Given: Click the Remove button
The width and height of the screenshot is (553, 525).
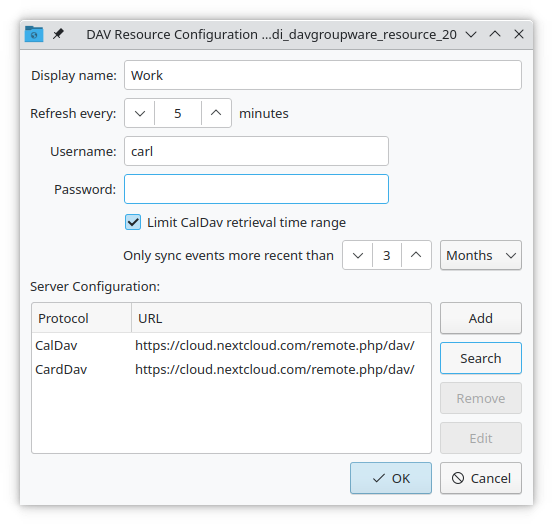Looking at the screenshot, I should point(481,398).
